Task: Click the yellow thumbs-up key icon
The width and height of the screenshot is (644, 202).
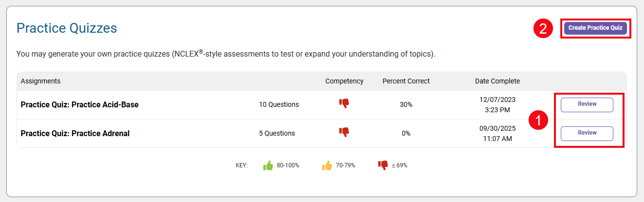Action: click(x=327, y=165)
